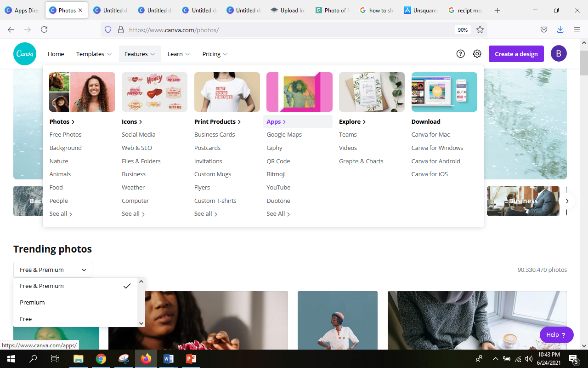Select the Premium filter option

tap(75, 302)
